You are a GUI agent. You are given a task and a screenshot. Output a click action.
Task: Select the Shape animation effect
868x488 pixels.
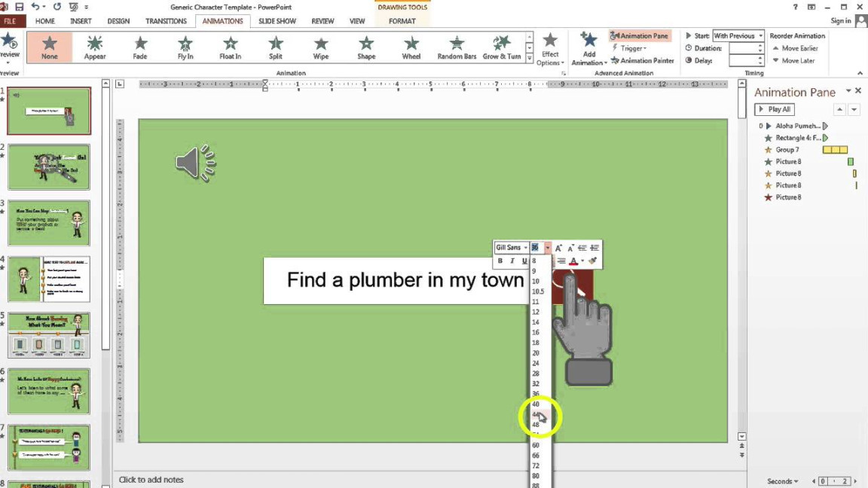[x=366, y=47]
